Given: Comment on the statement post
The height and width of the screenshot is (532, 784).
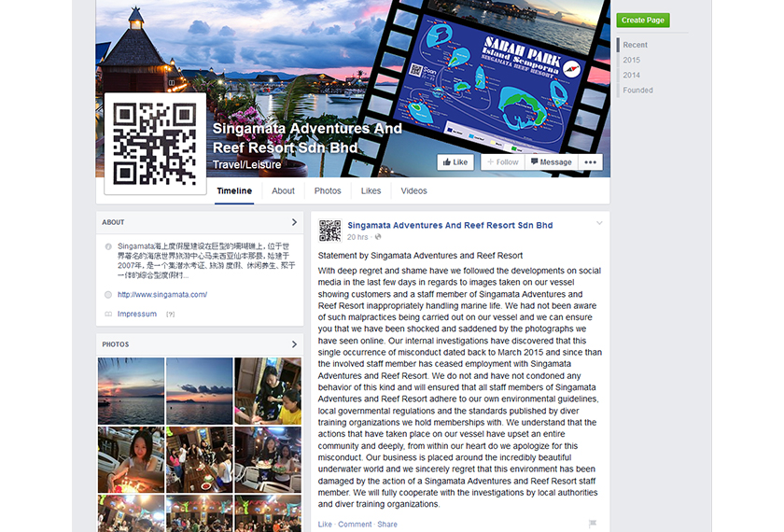Looking at the screenshot, I should [355, 524].
